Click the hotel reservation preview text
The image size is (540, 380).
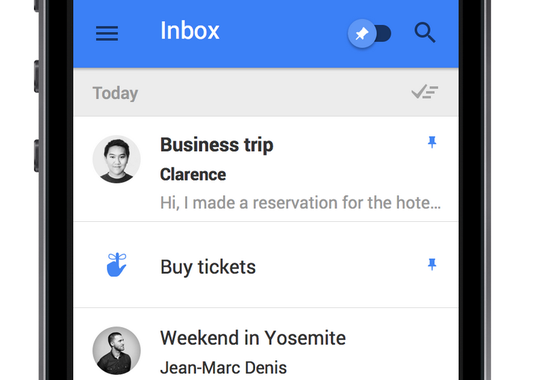click(300, 203)
